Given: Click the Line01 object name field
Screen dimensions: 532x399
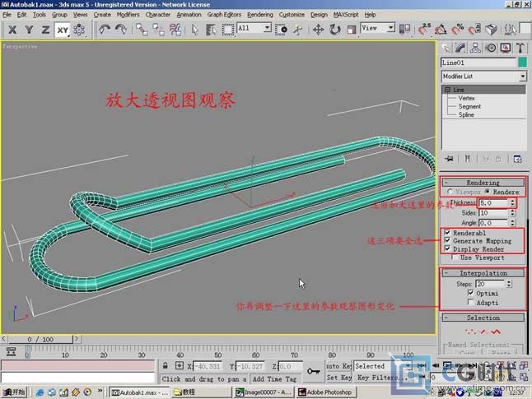Looking at the screenshot, I should [x=478, y=63].
